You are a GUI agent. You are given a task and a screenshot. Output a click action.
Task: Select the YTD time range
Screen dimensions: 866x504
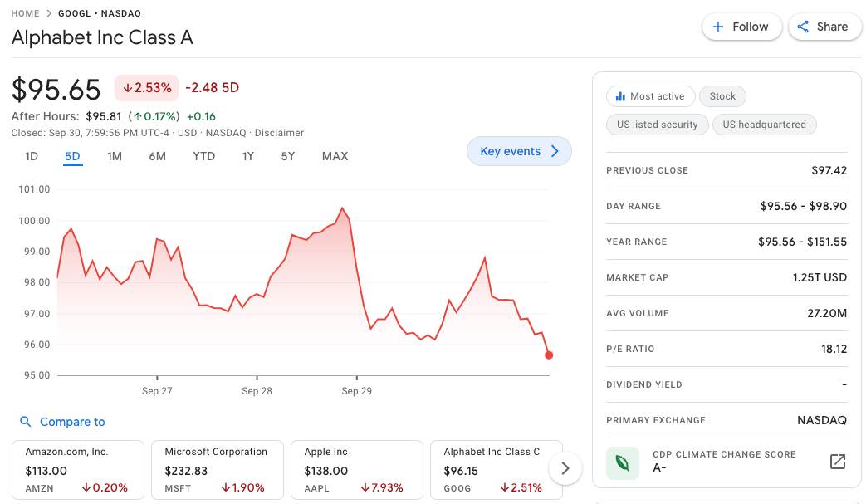pos(203,156)
